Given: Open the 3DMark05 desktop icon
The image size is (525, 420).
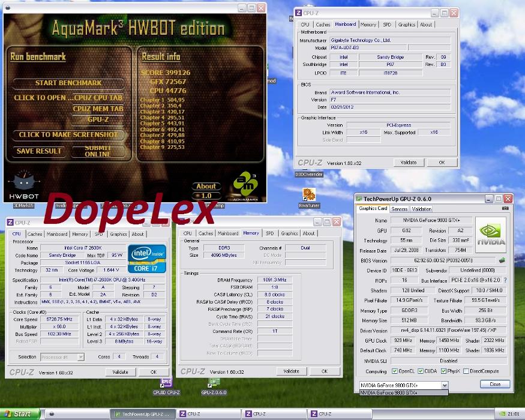Looking at the screenshot, I should click(23, 205).
